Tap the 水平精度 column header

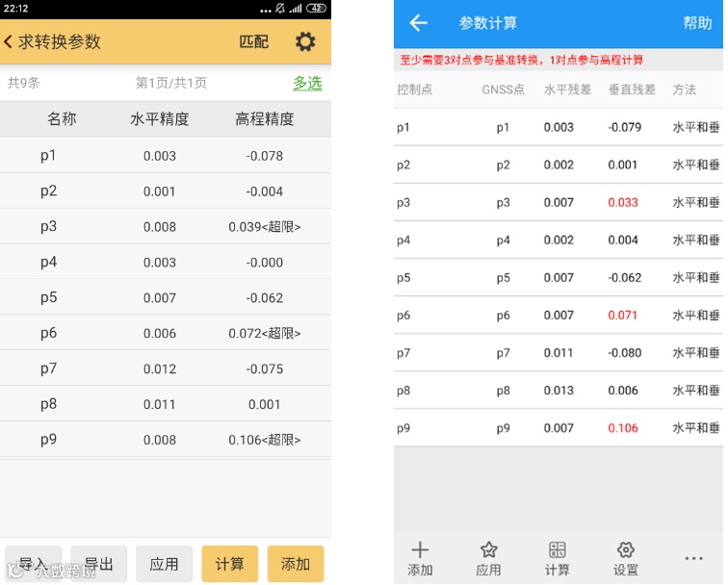tap(159, 119)
